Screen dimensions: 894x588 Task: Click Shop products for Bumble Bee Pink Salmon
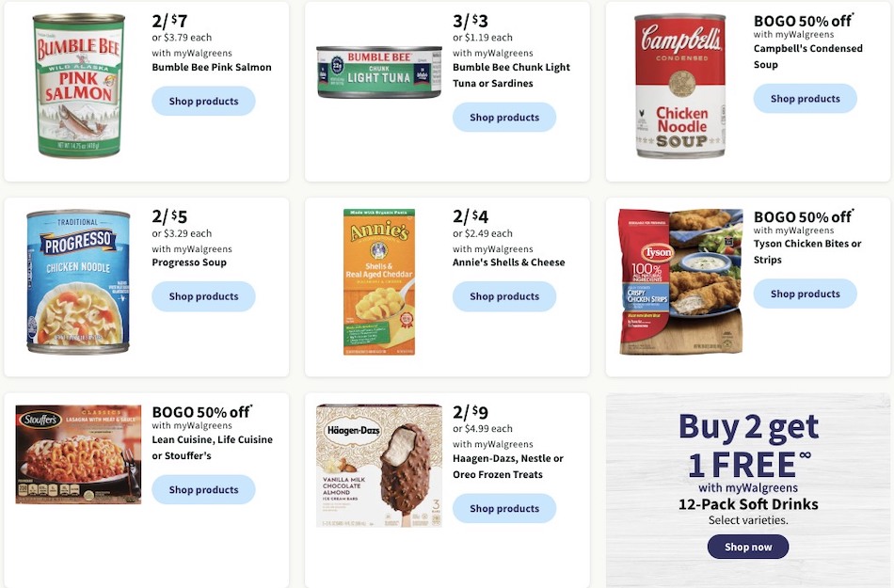tap(203, 102)
